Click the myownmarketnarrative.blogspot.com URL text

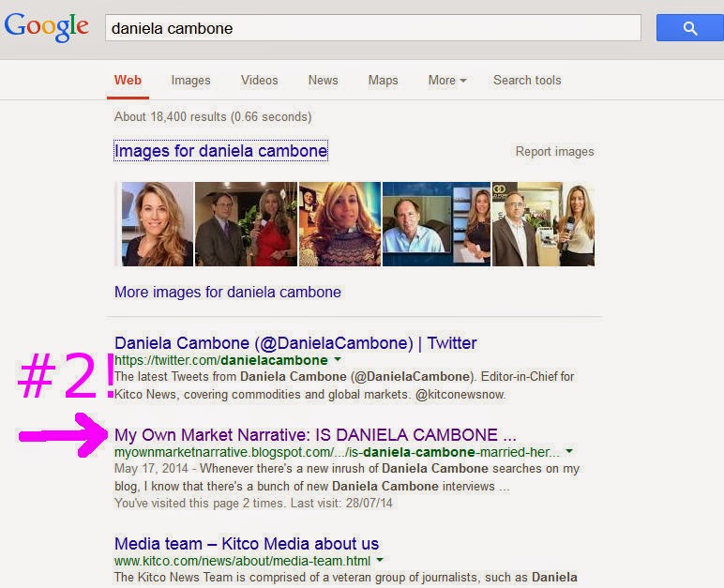pos(337,452)
